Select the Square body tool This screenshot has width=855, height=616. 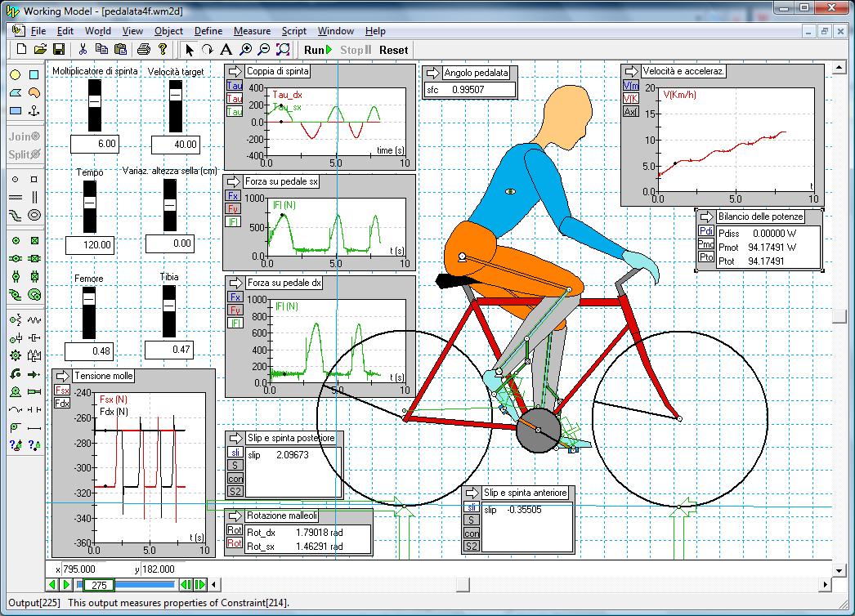point(34,74)
